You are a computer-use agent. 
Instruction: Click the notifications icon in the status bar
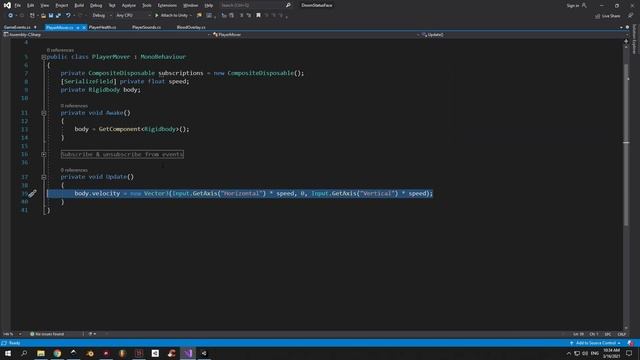[x=631, y=343]
